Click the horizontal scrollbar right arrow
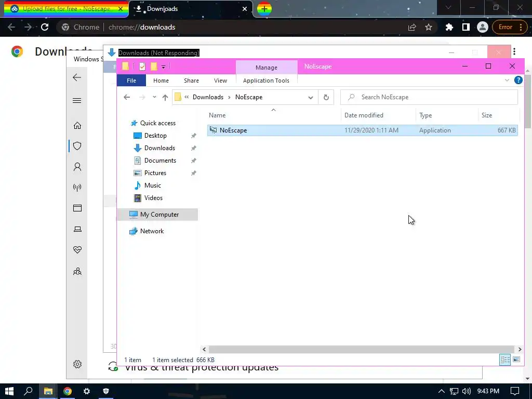This screenshot has width=532, height=399. 520,349
